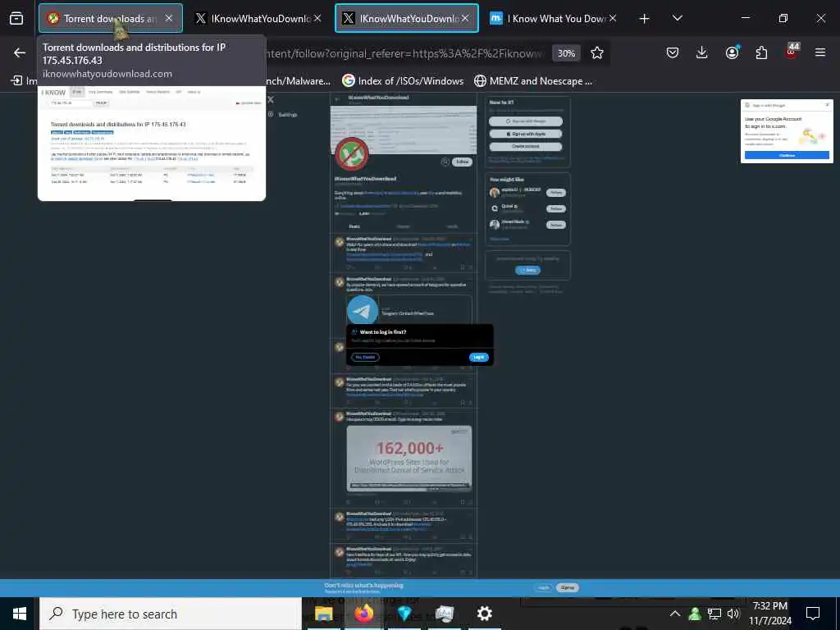Screen dimensions: 840x630
Task: Go back one page in Firefox
Action: click(x=20, y=52)
